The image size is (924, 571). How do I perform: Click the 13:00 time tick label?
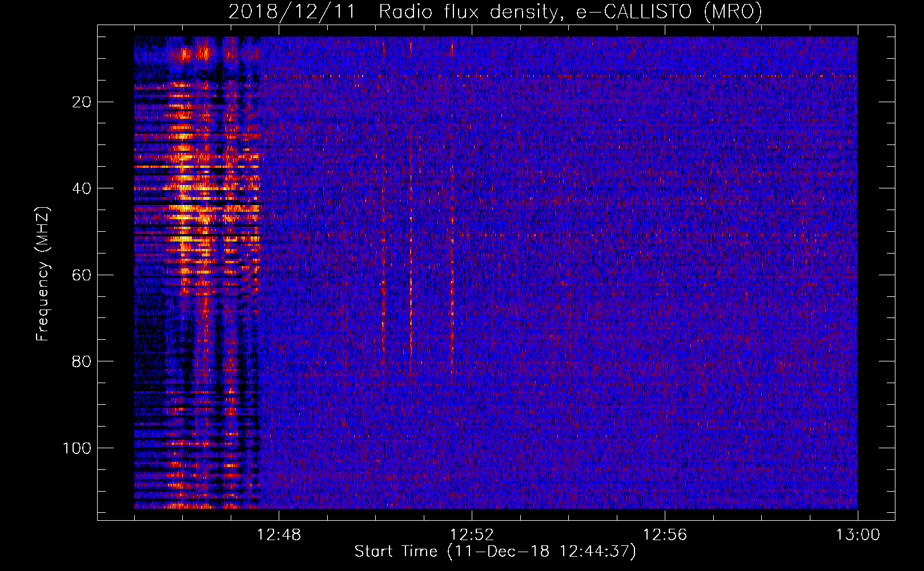click(858, 535)
